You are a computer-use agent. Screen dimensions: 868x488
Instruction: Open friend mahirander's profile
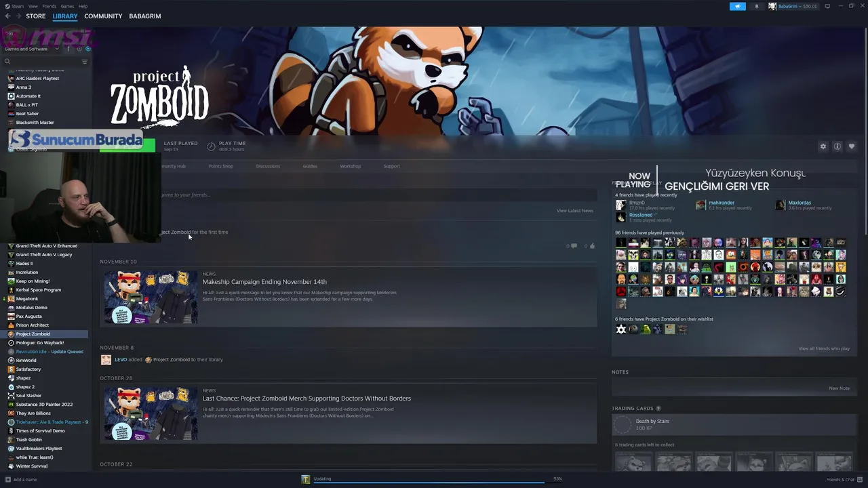[722, 203]
